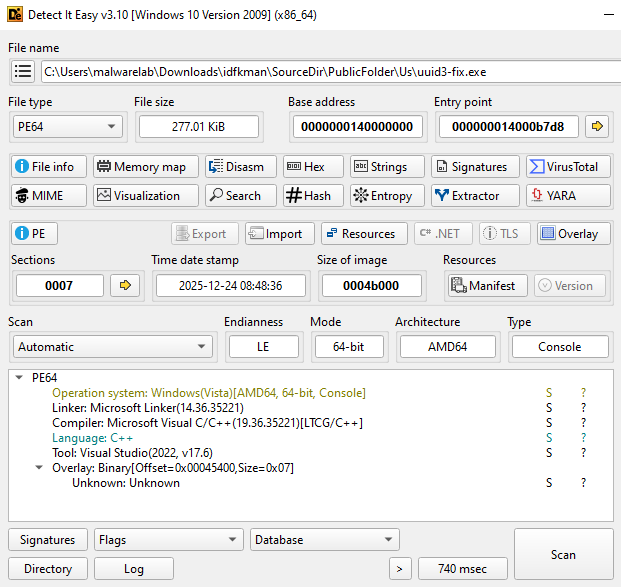Click the Directory button
The height and width of the screenshot is (587, 621).
coord(48,569)
